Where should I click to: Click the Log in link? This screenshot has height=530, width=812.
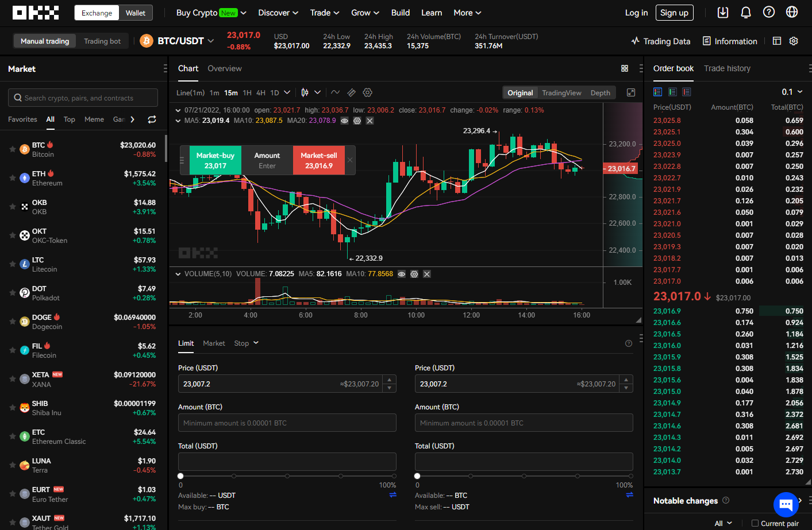pyautogui.click(x=636, y=13)
